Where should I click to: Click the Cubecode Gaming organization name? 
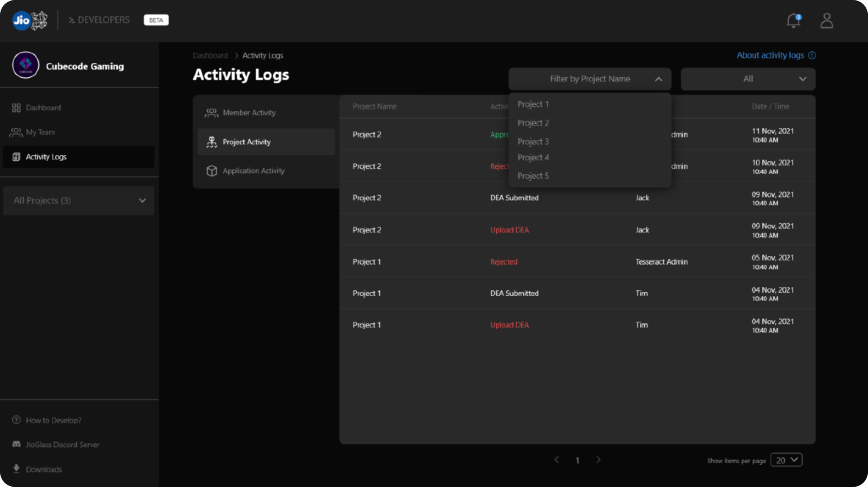[x=85, y=66]
